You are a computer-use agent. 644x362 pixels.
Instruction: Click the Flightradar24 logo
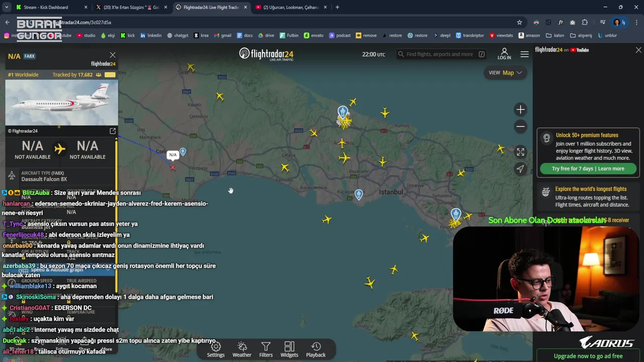point(266,54)
